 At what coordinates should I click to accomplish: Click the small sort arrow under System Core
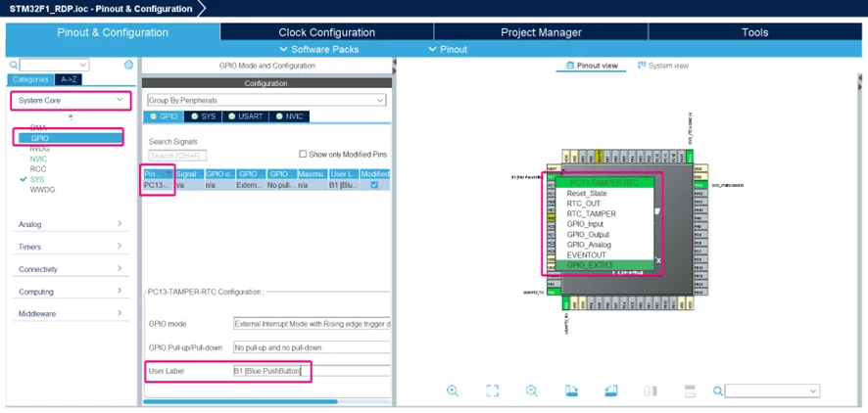tap(71, 117)
